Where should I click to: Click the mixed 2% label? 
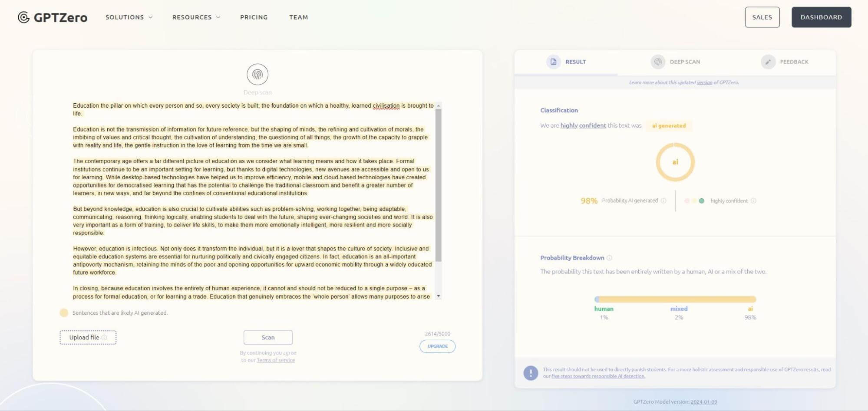[x=679, y=313]
